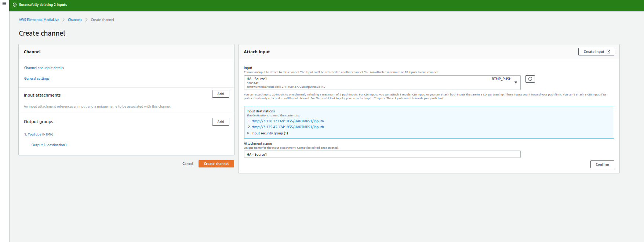Image resolution: width=644 pixels, height=242 pixels.
Task: Click the orange Create channel button
Action: tap(216, 164)
